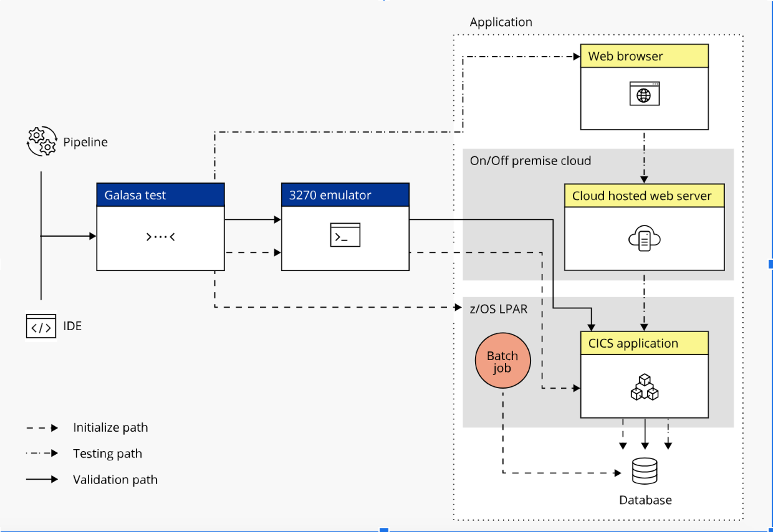Select the Web browser yellow header

[x=644, y=56]
